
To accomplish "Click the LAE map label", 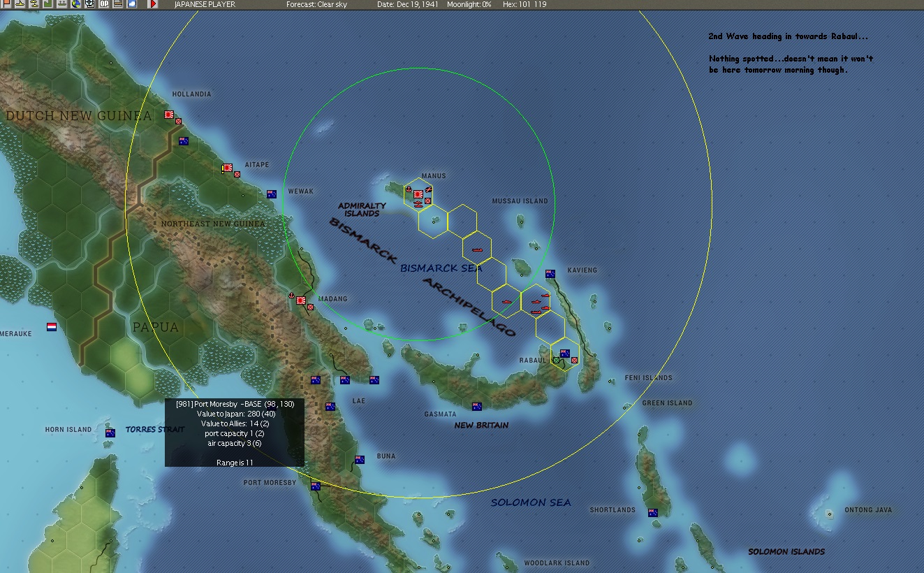I will pyautogui.click(x=359, y=401).
